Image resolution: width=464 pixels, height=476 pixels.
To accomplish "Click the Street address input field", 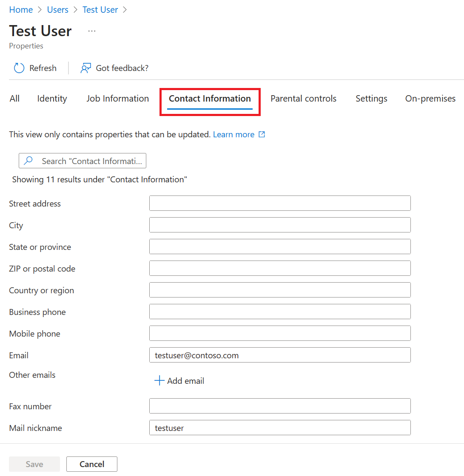I will click(280, 203).
